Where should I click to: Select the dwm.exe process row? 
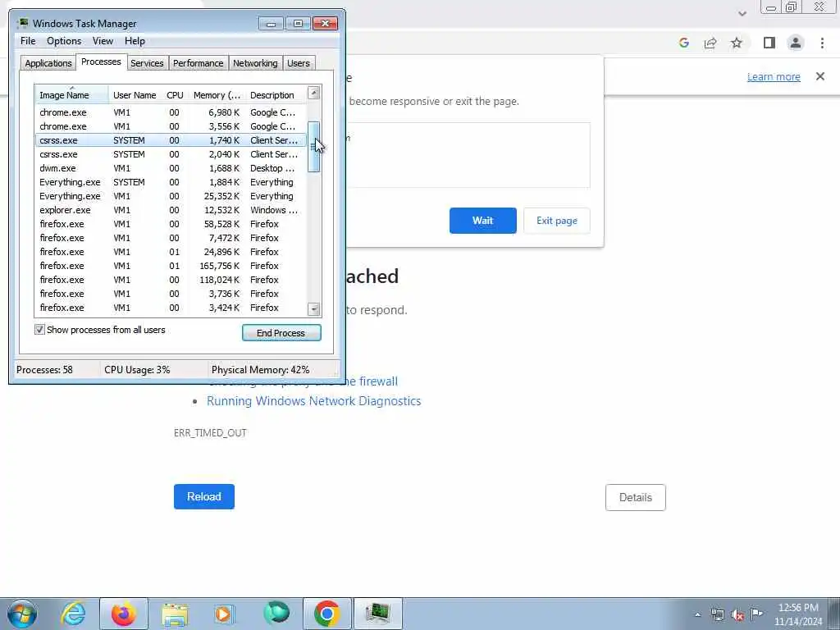(171, 168)
